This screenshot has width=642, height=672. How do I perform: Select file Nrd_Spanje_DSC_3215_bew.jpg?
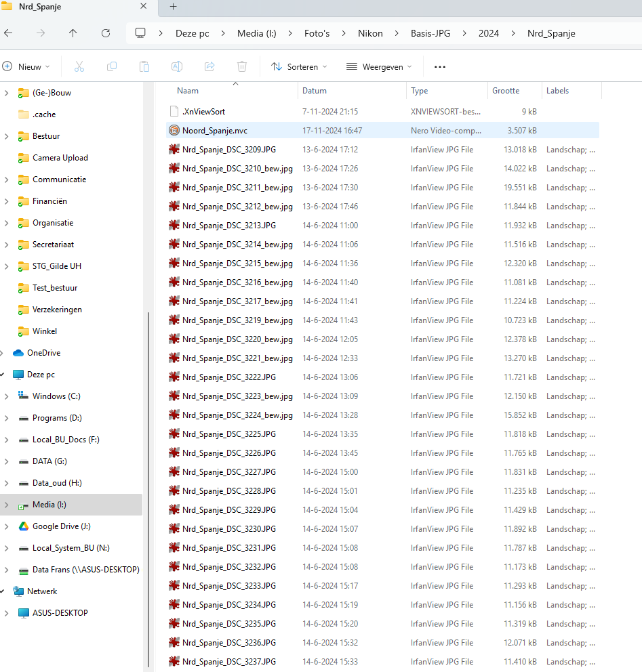(x=237, y=264)
